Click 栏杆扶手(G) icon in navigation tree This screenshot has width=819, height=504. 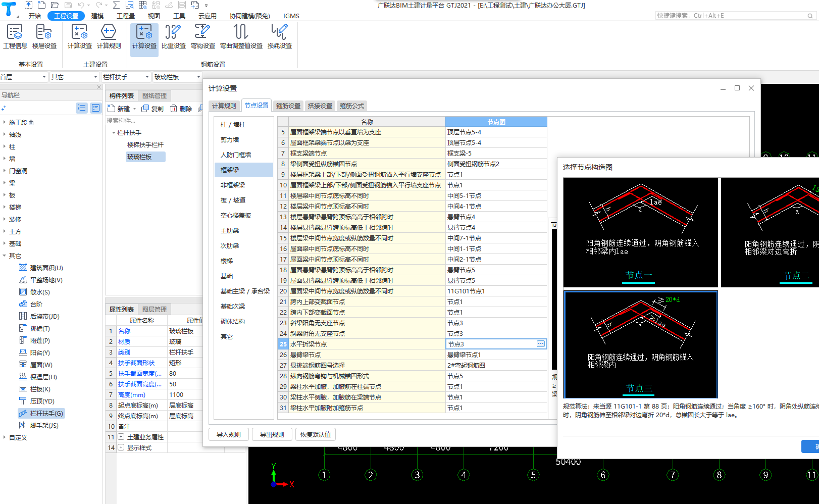23,413
